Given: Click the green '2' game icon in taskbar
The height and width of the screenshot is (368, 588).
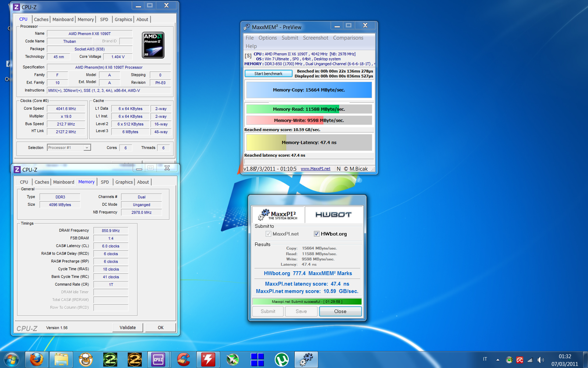Looking at the screenshot, I should tap(110, 360).
